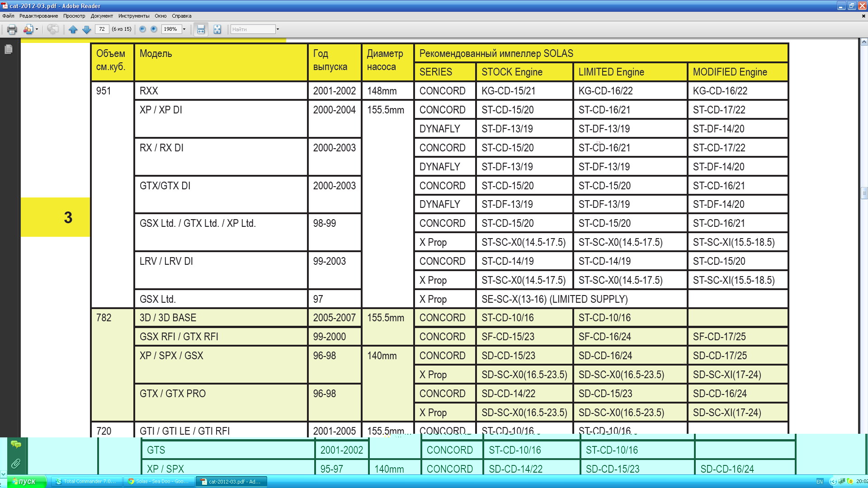Click the collaborate/share document icon
Image resolution: width=868 pixels, height=488 pixels.
[x=28, y=29]
